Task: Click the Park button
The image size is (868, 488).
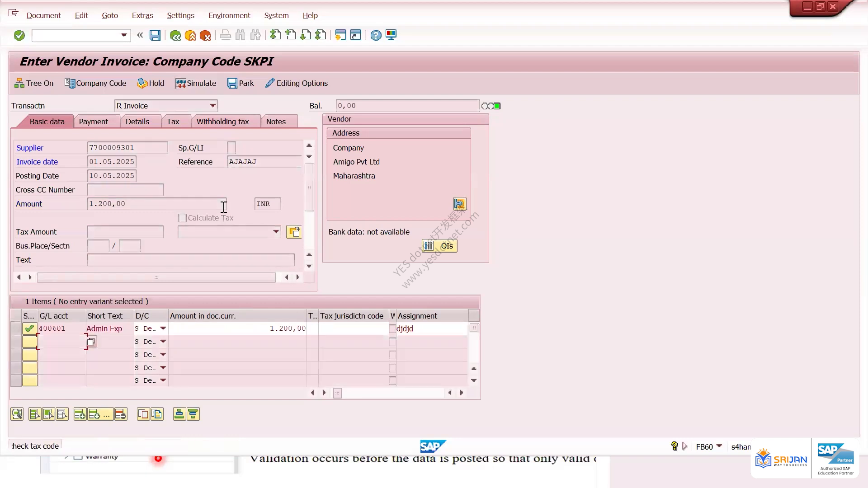Action: (241, 83)
